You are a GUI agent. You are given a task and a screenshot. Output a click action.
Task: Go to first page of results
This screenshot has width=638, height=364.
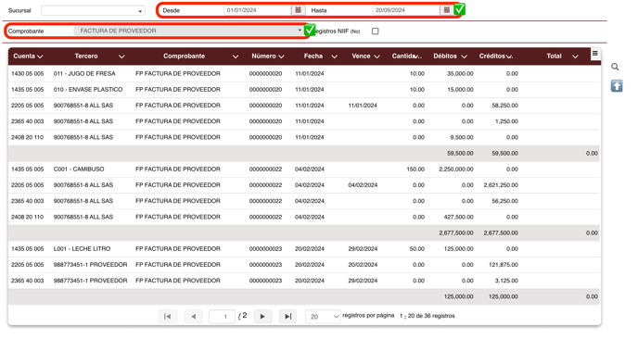(167, 317)
